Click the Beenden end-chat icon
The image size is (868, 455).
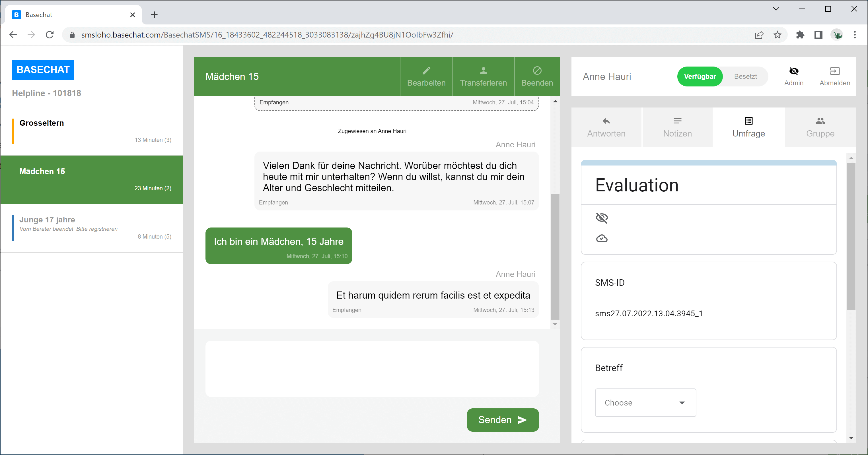pos(537,71)
